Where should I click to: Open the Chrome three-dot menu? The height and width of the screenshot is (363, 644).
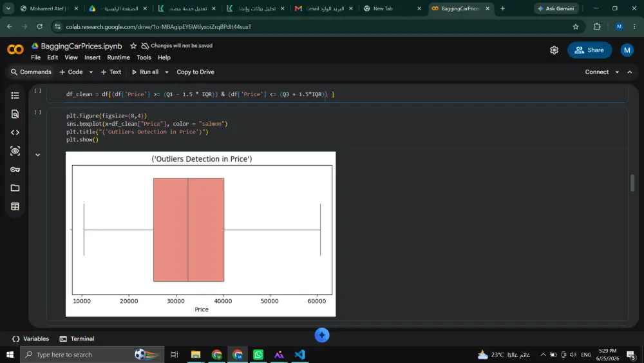[x=634, y=26]
